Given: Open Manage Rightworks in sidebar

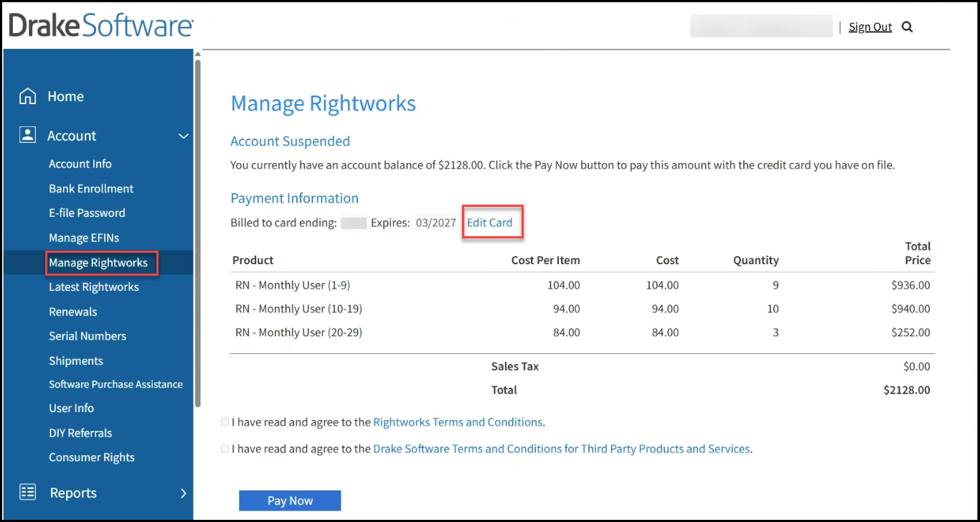Looking at the screenshot, I should click(98, 263).
